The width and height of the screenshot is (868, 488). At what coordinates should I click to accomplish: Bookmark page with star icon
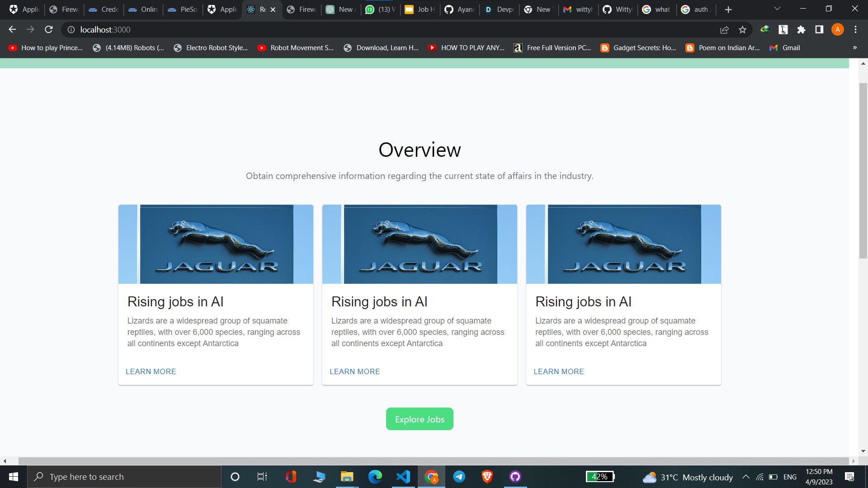(742, 29)
